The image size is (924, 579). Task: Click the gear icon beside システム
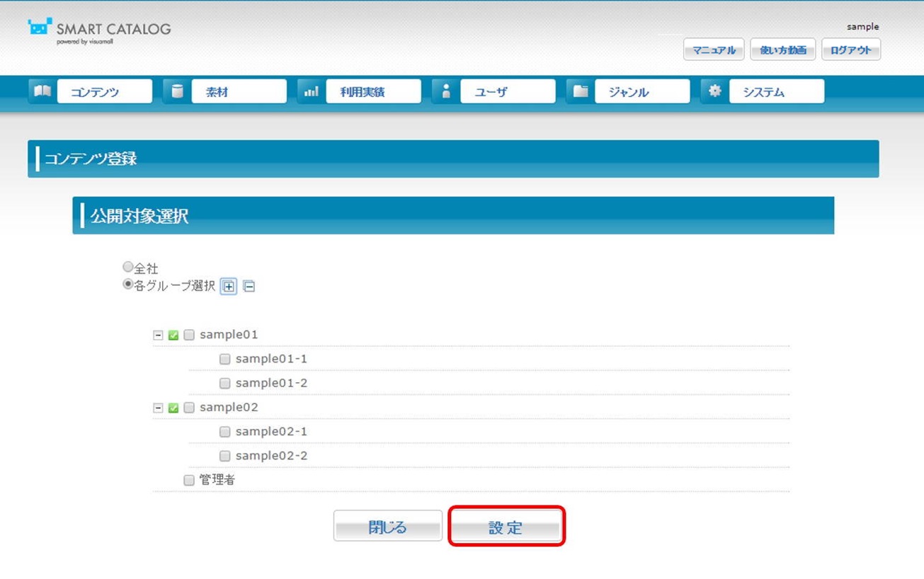(x=715, y=91)
